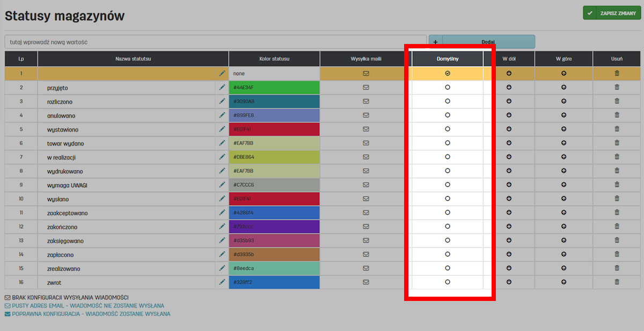Click the mail envelope icon for rozliczono
Screen dimensions: 644x331
click(x=366, y=101)
